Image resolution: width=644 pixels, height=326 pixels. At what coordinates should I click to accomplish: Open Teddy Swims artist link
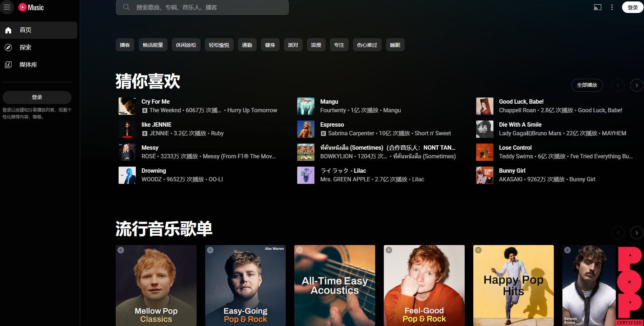point(516,157)
